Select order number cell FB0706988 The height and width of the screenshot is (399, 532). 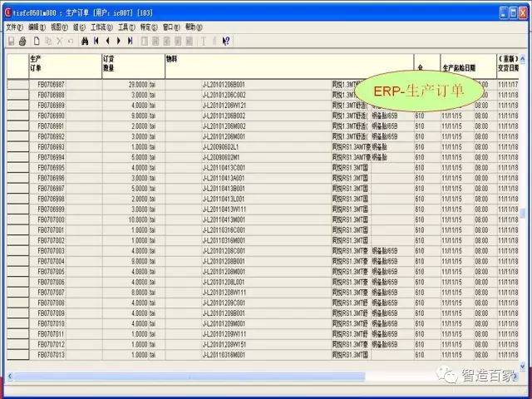51,95
